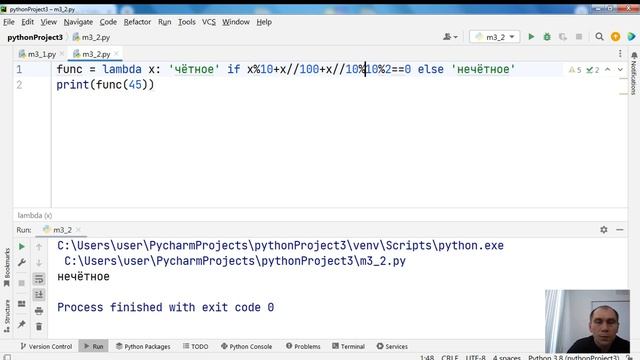Viewport: 640px width, 360px height.
Task: Open Structure side panel
Action: (7, 316)
